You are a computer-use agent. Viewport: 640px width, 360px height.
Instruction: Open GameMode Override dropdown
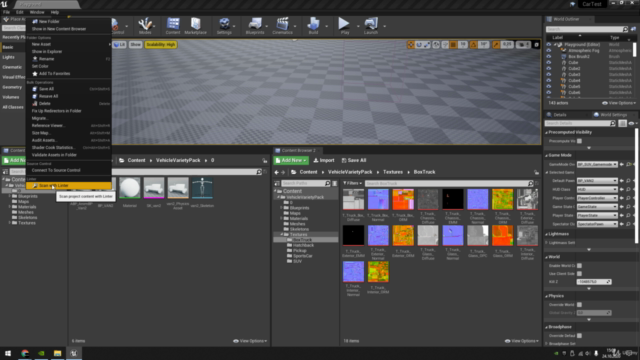pyautogui.click(x=597, y=164)
